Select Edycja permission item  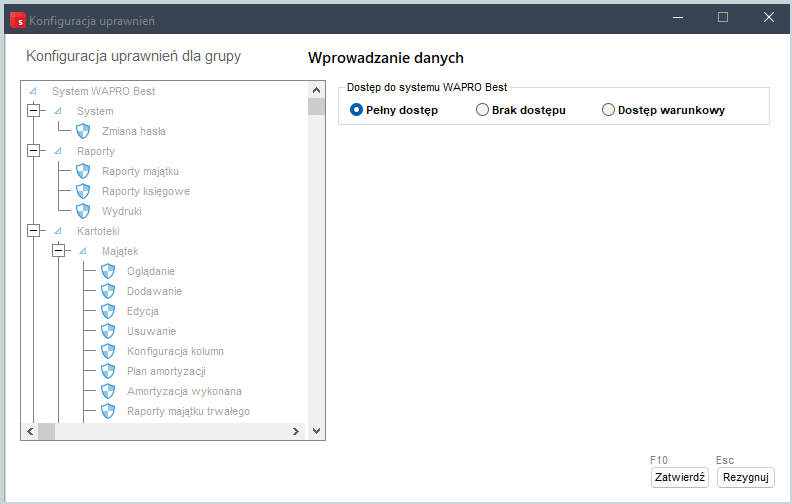pyautogui.click(x=143, y=311)
